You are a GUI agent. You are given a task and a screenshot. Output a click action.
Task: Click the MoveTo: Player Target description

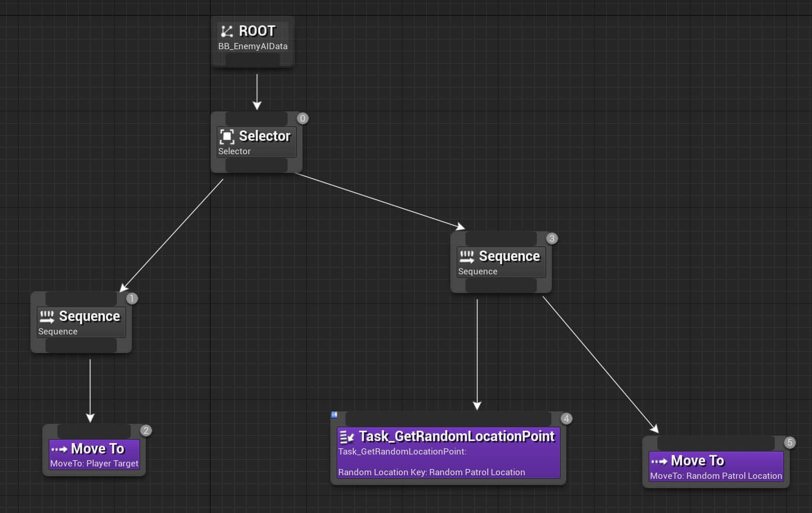(x=94, y=463)
